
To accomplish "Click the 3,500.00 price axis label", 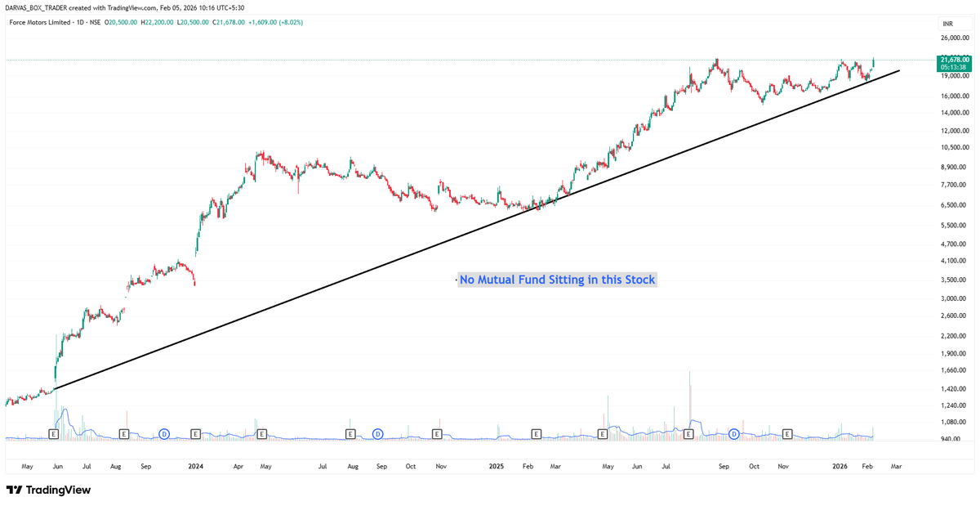I will (x=955, y=280).
